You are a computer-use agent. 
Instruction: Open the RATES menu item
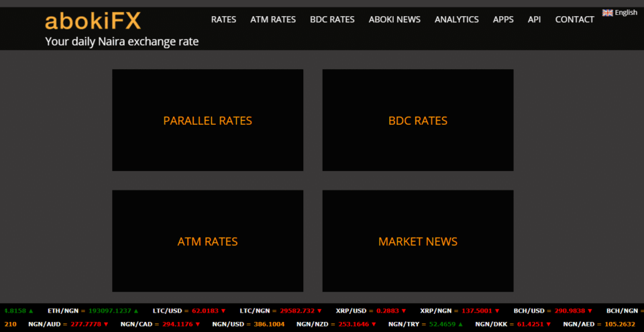click(x=223, y=19)
